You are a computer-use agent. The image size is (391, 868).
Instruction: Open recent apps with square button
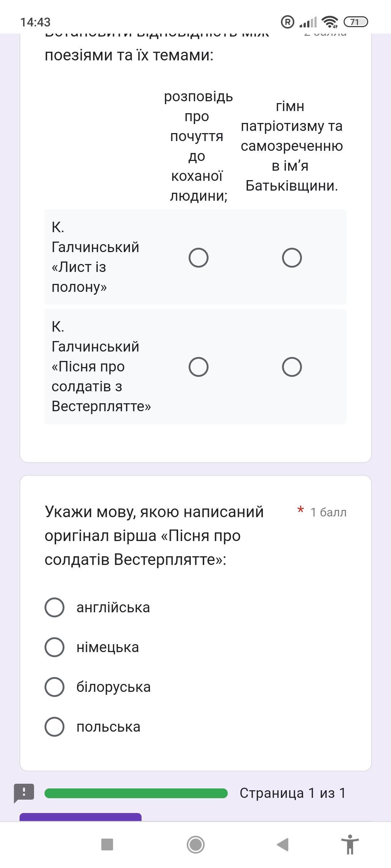tap(107, 844)
